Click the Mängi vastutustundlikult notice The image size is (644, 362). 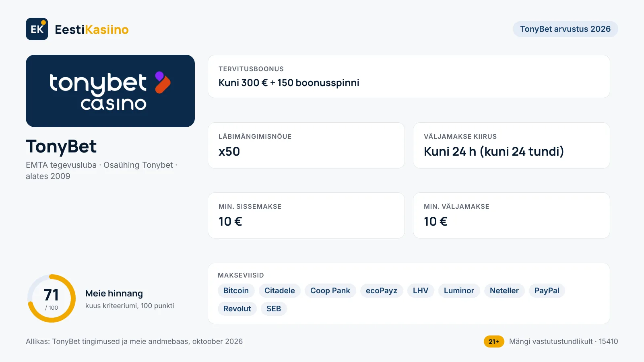(x=563, y=341)
